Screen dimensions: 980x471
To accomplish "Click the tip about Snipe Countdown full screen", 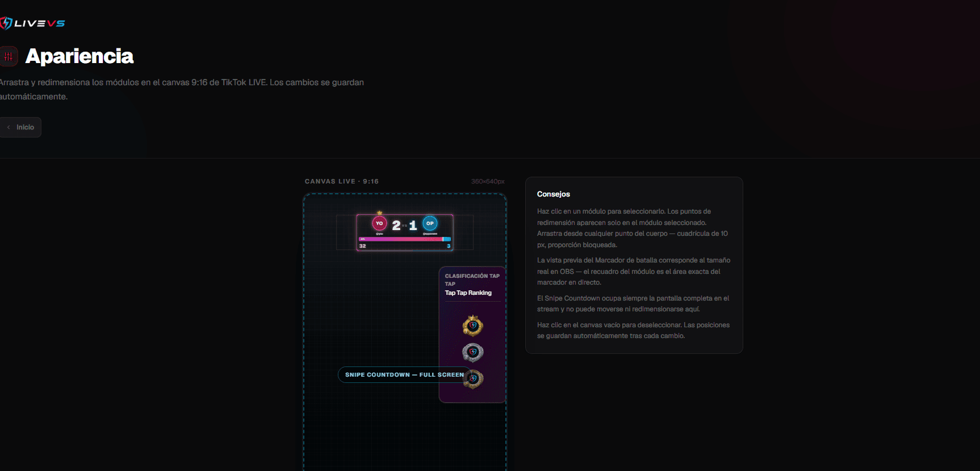I will click(633, 304).
